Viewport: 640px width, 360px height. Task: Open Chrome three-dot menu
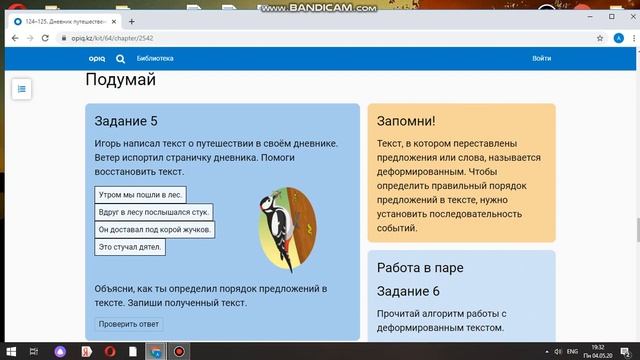(633, 38)
